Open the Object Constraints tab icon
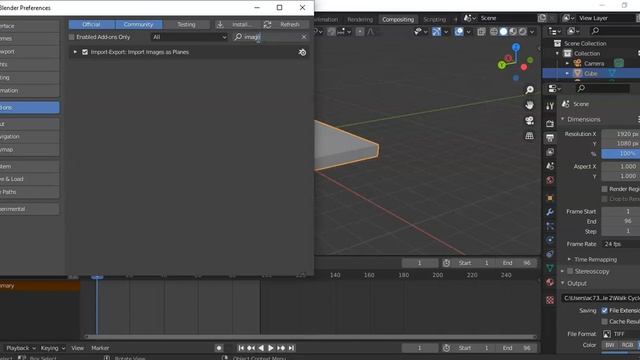Image resolution: width=640 pixels, height=360 pixels. point(550,254)
